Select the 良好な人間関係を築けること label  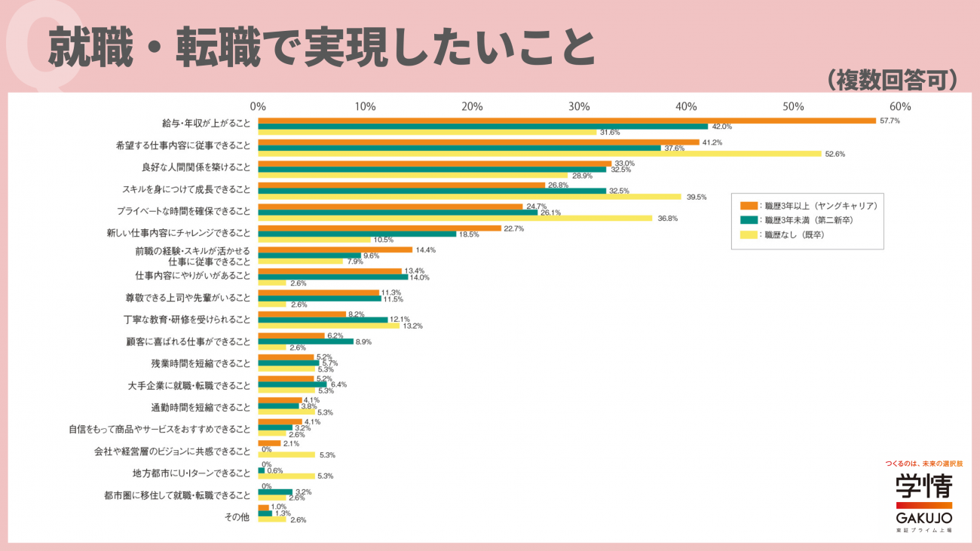click(196, 166)
